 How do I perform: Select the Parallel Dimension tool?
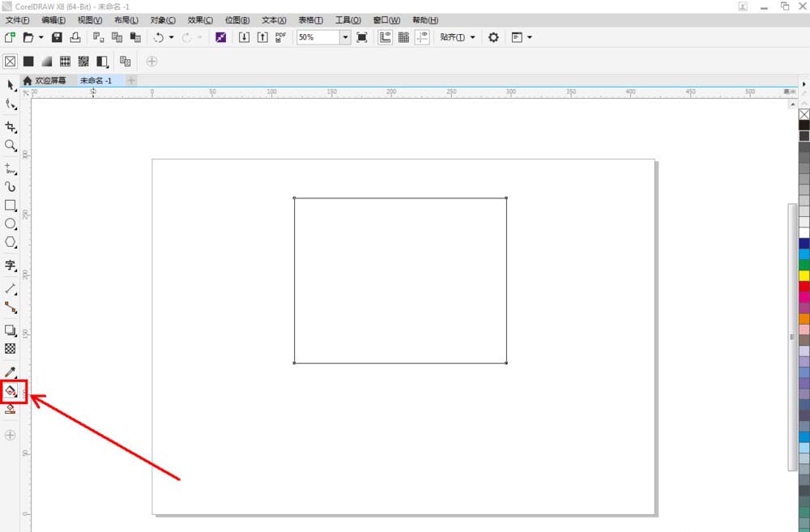coord(11,289)
